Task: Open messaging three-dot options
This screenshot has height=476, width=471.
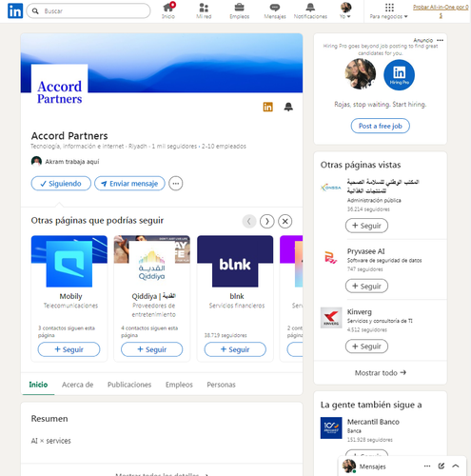Action: click(427, 466)
